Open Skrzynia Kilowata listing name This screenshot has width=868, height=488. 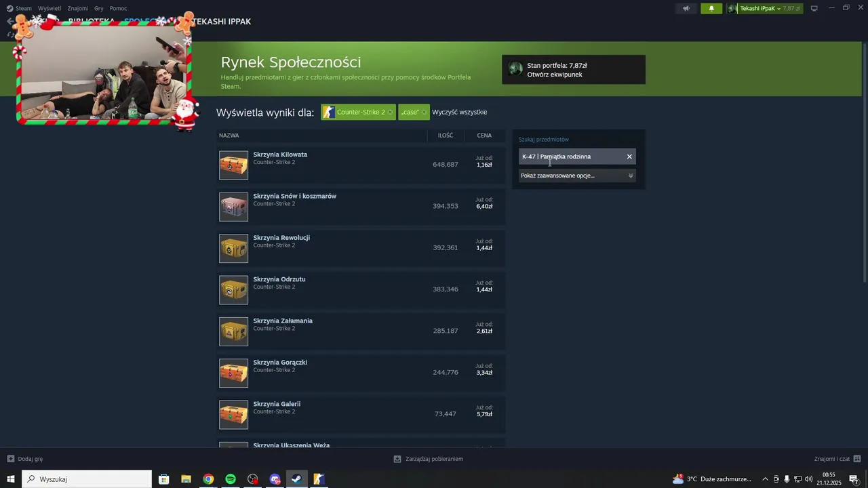[x=280, y=155]
